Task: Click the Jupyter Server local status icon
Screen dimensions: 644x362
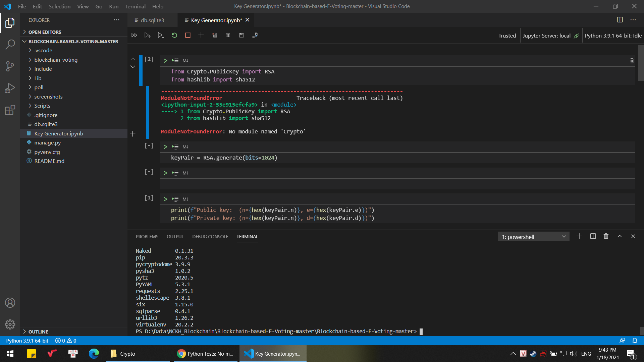Action: point(576,35)
